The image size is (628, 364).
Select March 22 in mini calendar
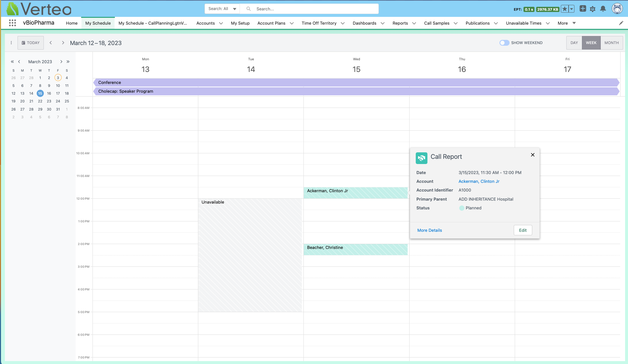coord(40,101)
